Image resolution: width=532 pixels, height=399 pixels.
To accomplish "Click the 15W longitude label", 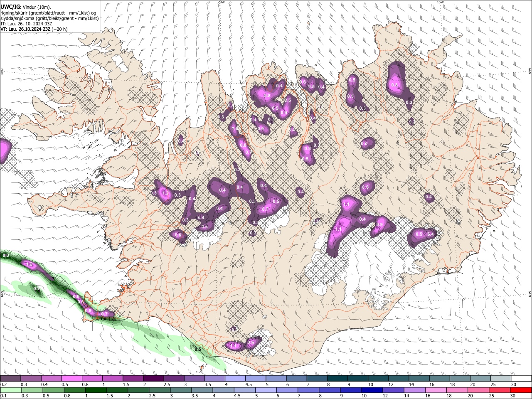I will [441, 2].
